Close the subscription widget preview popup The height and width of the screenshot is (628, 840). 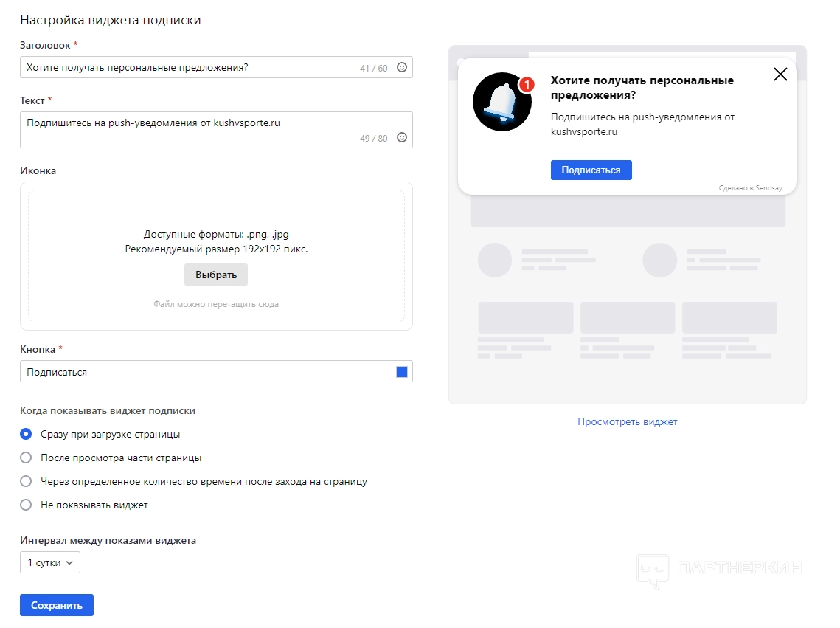point(780,74)
